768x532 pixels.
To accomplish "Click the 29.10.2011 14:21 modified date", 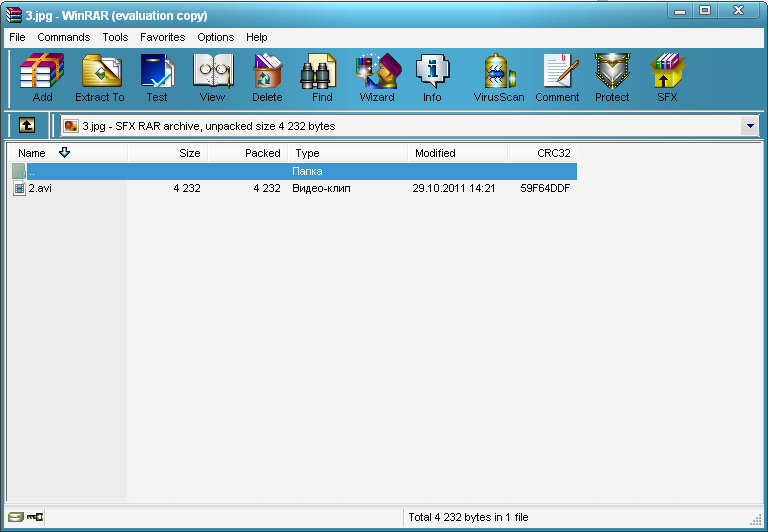I will tap(454, 188).
